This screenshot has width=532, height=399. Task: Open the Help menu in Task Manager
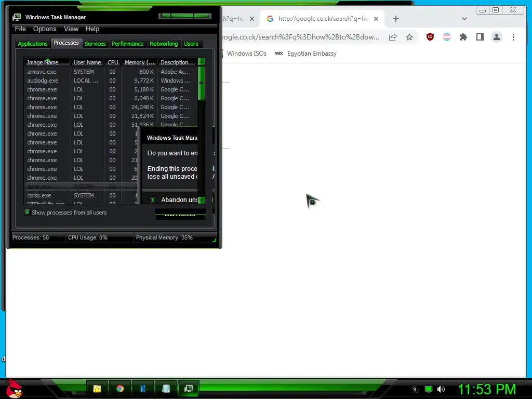pyautogui.click(x=92, y=29)
